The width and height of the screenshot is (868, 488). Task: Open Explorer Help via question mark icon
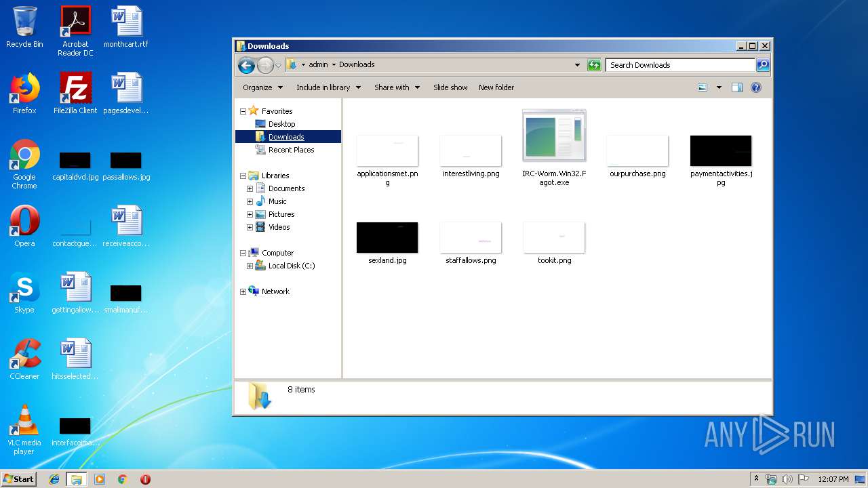coord(756,87)
